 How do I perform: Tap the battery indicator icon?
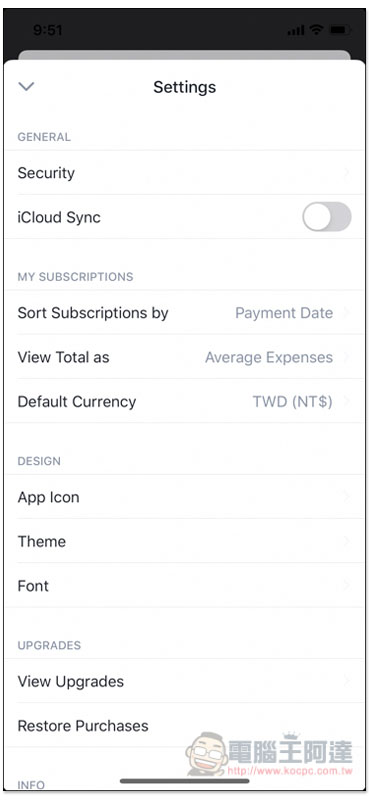coord(339,30)
